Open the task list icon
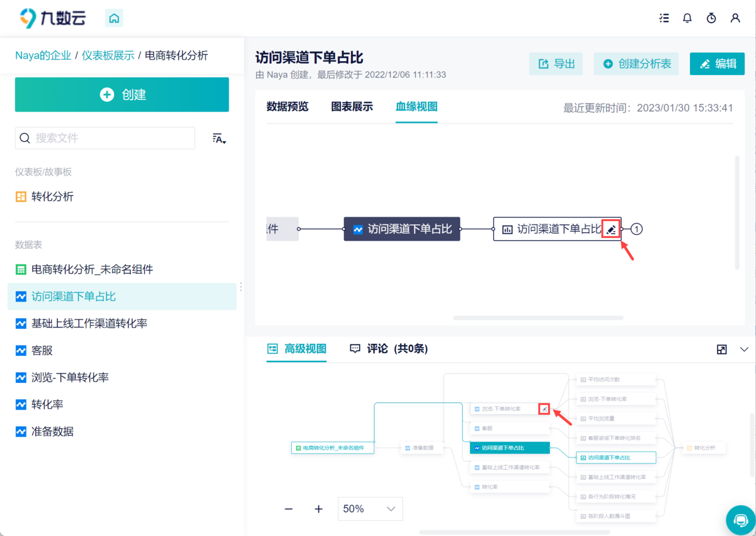Image resolution: width=756 pixels, height=536 pixels. (664, 18)
